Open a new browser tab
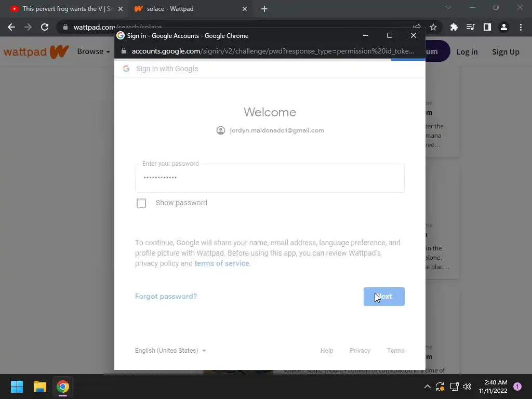Image resolution: width=532 pixels, height=399 pixels. (264, 9)
